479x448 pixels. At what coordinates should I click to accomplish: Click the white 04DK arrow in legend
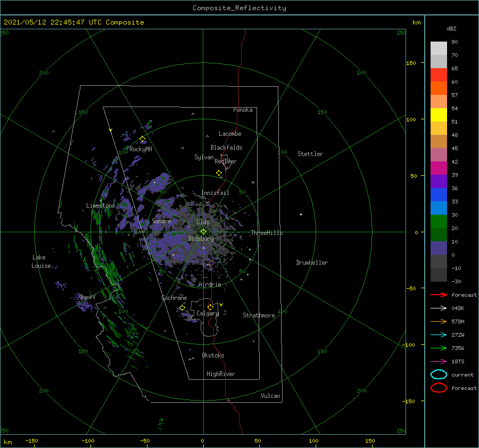(x=439, y=308)
